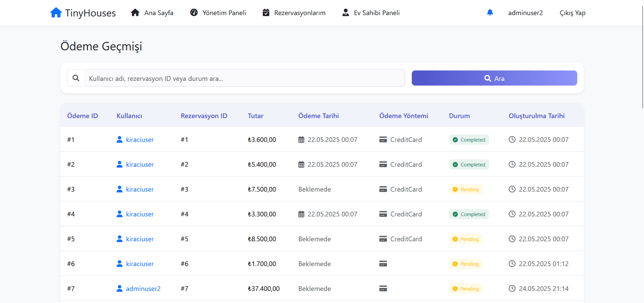Click the Ödeme Tarihi column header

318,116
